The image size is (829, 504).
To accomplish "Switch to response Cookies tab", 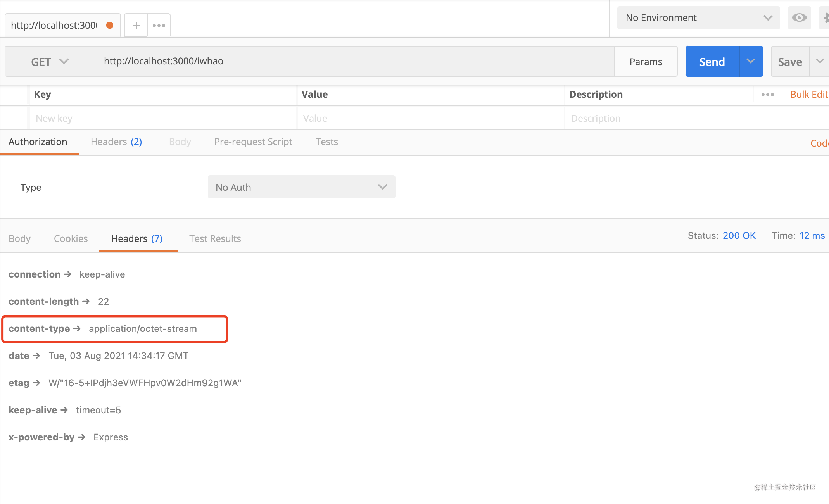I will (x=71, y=239).
